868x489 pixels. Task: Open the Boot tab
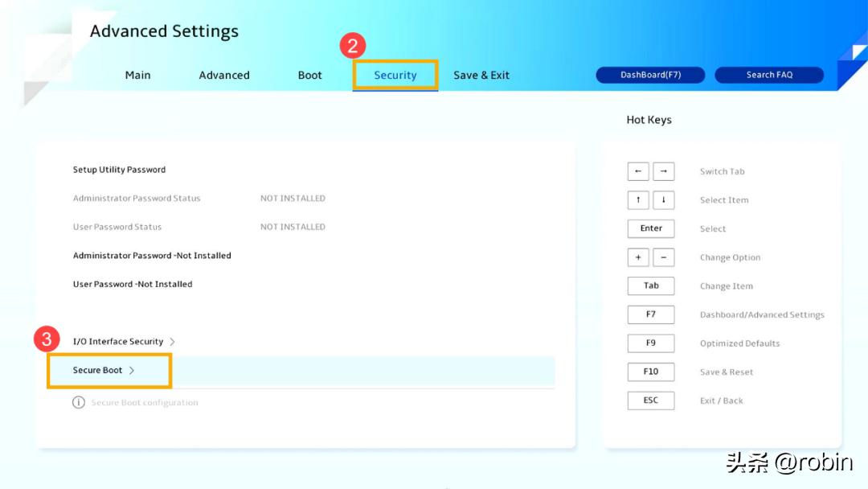pos(309,75)
